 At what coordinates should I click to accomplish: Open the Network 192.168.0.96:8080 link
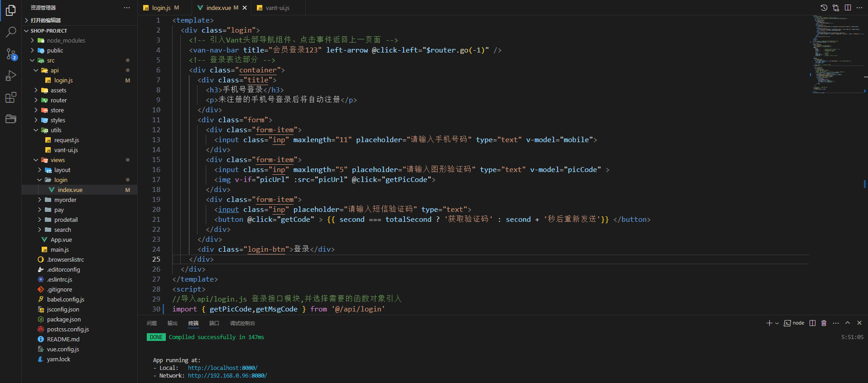pyautogui.click(x=227, y=376)
